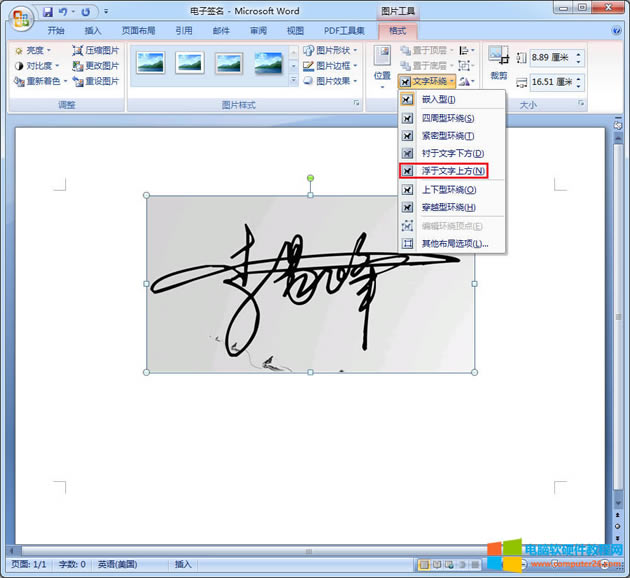Apply the third picture style thumbnail

(x=229, y=63)
